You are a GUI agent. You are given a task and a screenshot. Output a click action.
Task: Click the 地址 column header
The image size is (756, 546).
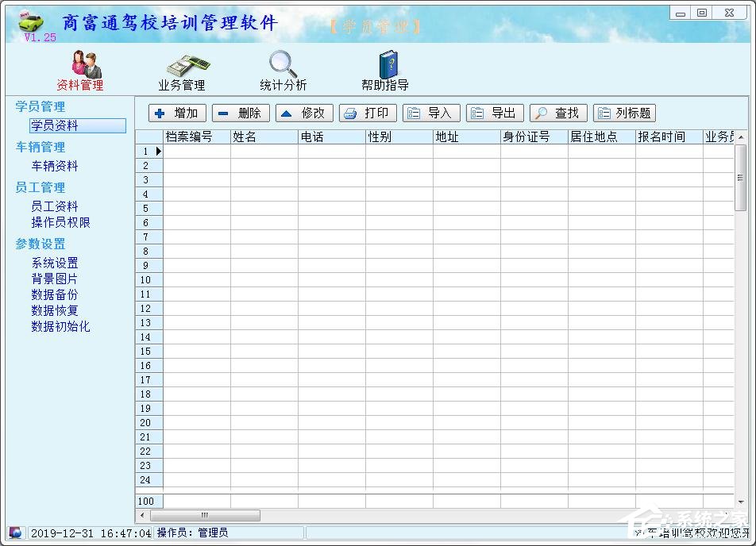[467, 136]
